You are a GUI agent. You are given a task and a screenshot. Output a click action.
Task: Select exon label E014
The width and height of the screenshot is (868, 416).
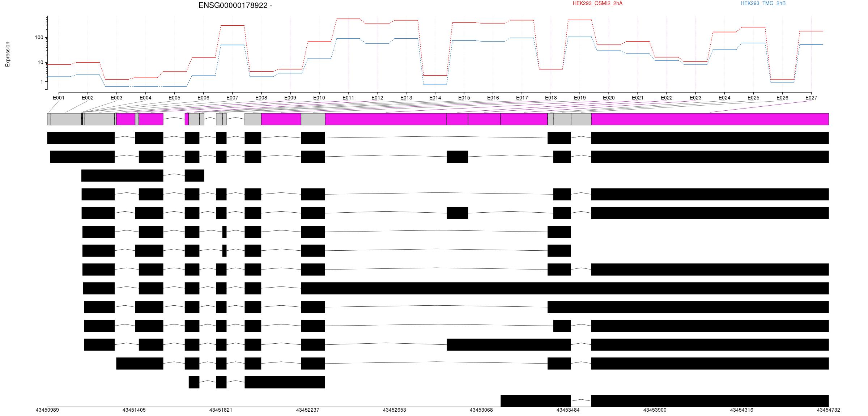(435, 98)
